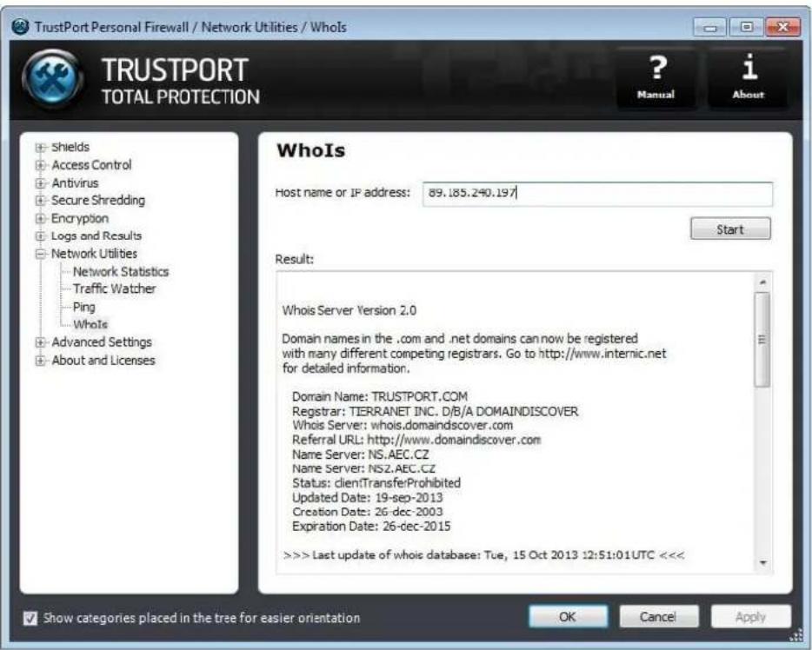The height and width of the screenshot is (650, 812).
Task: Confirm with the OK button
Action: coord(568,617)
